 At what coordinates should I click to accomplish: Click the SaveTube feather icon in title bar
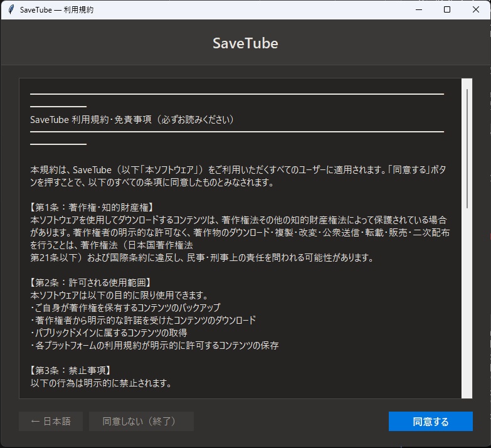[11, 9]
